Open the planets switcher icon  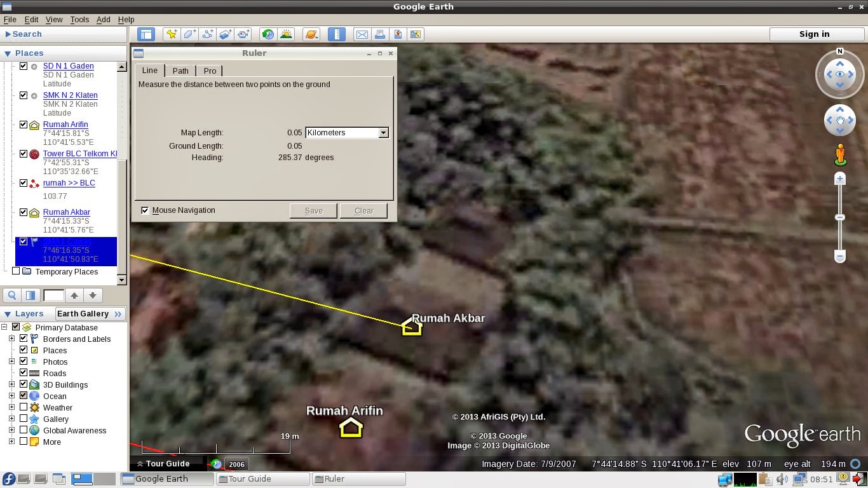pos(311,34)
